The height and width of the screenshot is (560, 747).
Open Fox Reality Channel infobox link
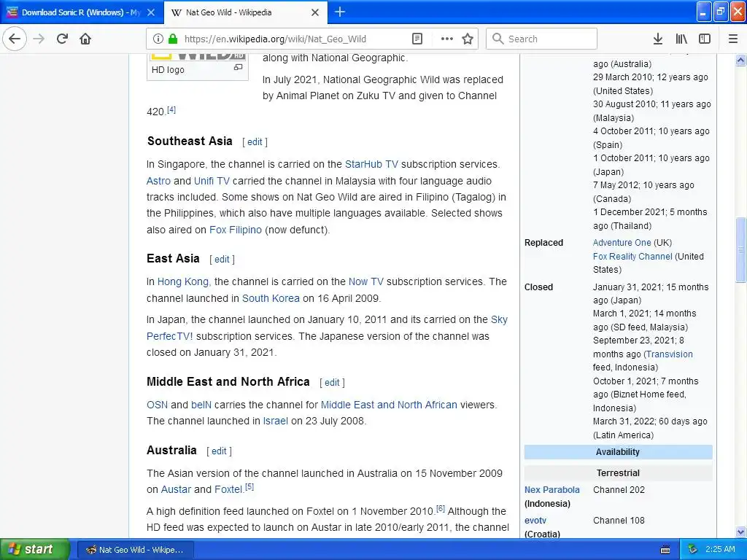click(632, 257)
